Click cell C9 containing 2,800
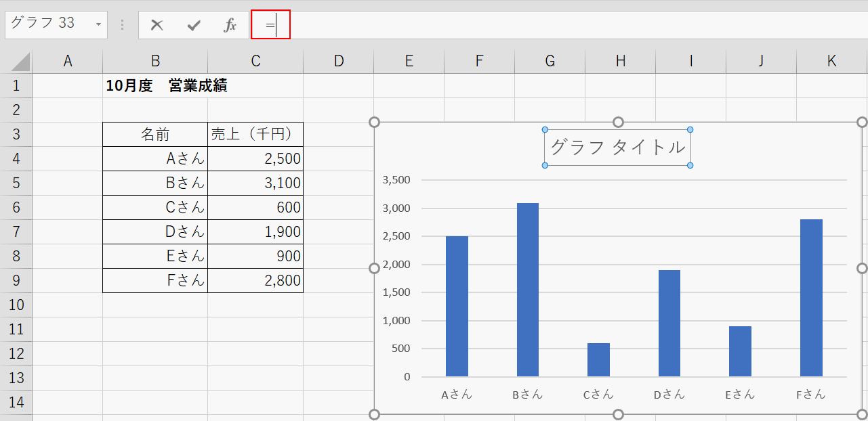 click(255, 280)
